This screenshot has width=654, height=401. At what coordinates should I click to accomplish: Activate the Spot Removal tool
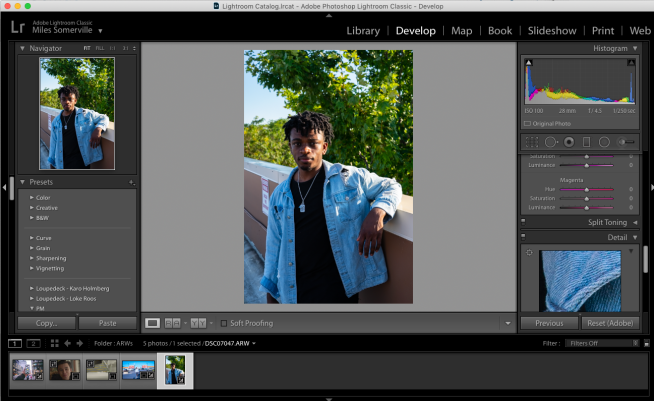tap(550, 142)
